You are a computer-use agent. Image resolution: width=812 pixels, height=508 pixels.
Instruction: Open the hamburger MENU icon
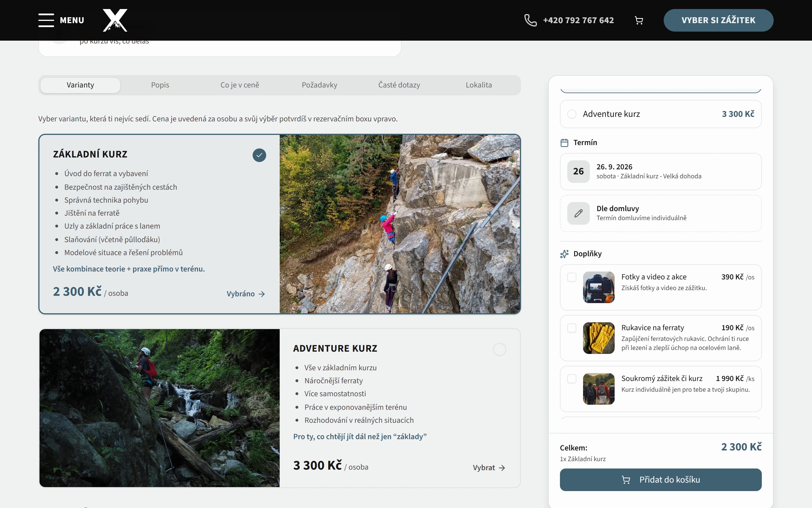tap(46, 20)
